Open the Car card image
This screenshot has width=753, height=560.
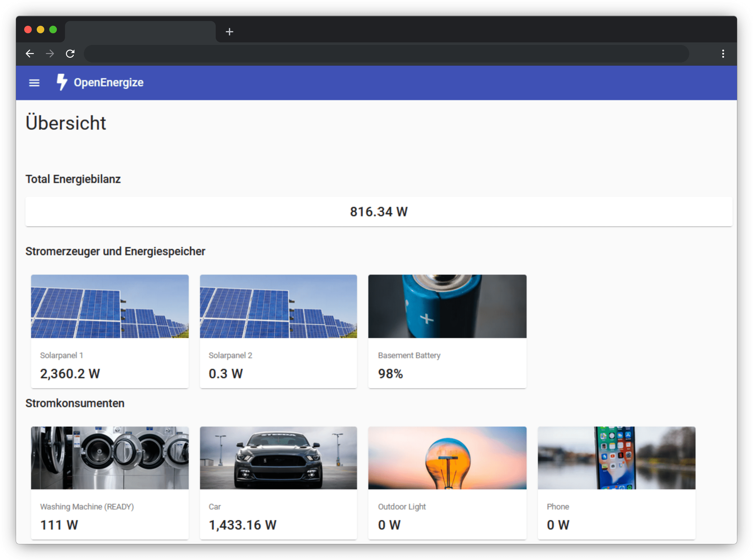point(278,458)
